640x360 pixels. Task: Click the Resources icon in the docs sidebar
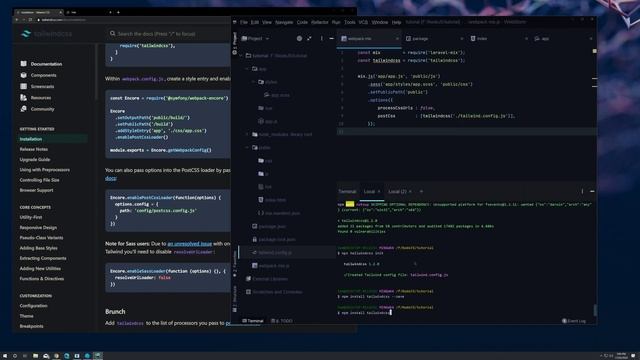pos(23,98)
